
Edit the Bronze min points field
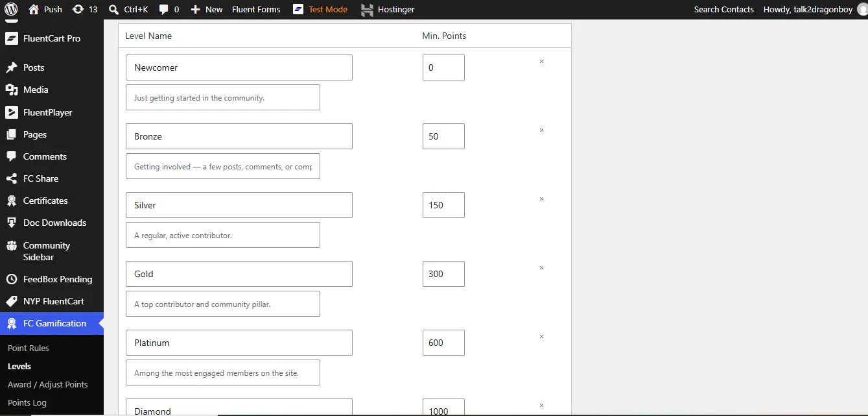coord(443,136)
